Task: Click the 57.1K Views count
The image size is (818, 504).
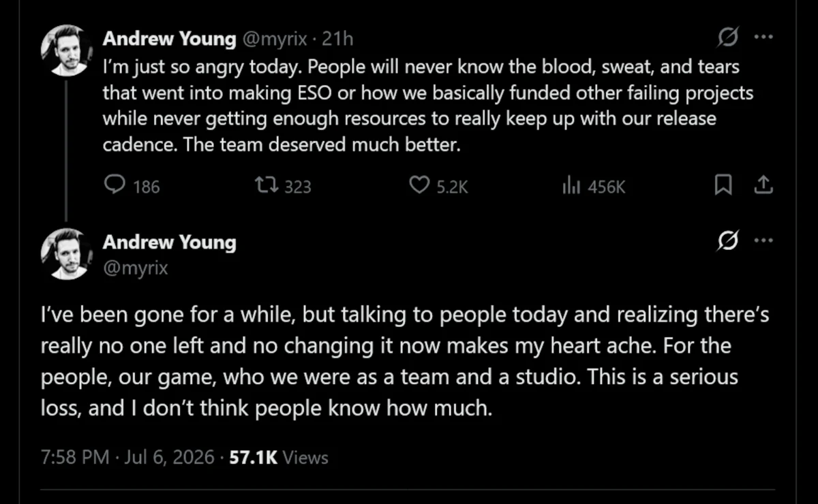Action: point(279,457)
